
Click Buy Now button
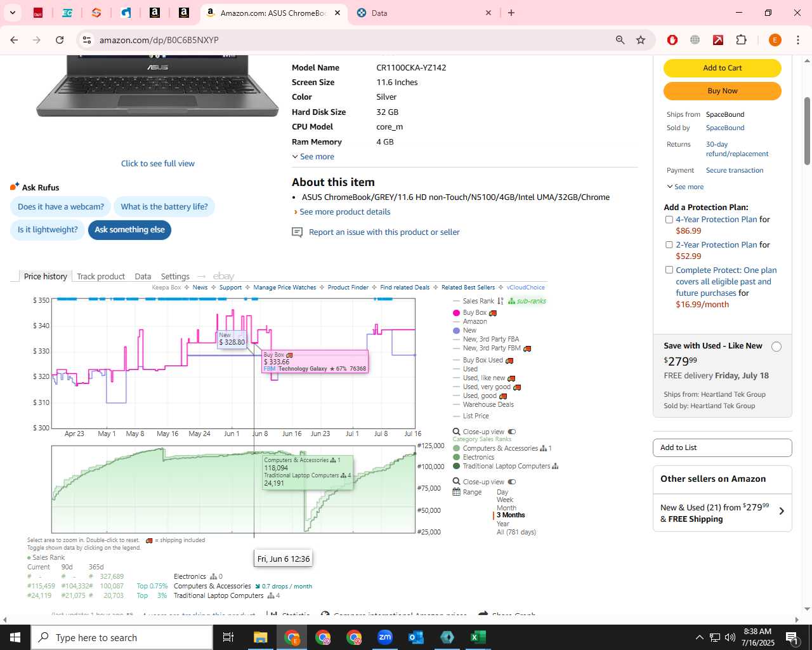[x=722, y=91]
